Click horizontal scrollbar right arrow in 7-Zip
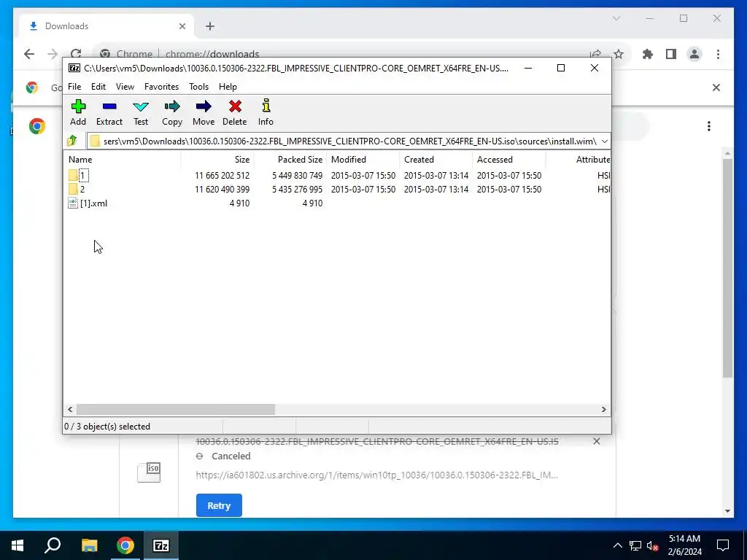Image resolution: width=747 pixels, height=560 pixels. pyautogui.click(x=603, y=410)
